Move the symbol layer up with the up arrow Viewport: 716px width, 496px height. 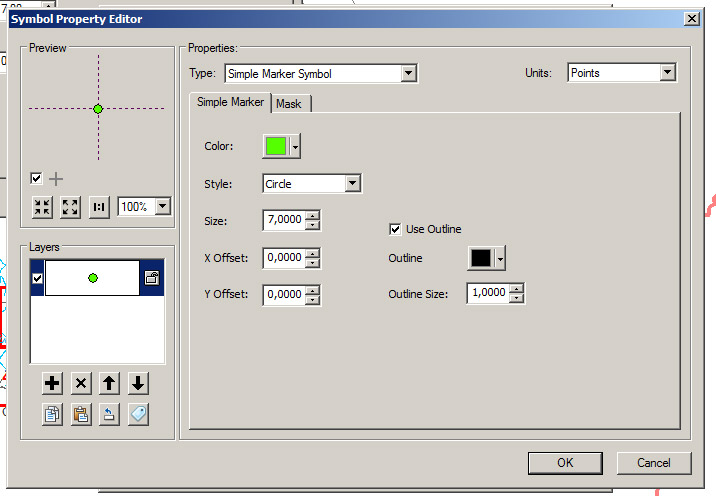[109, 383]
